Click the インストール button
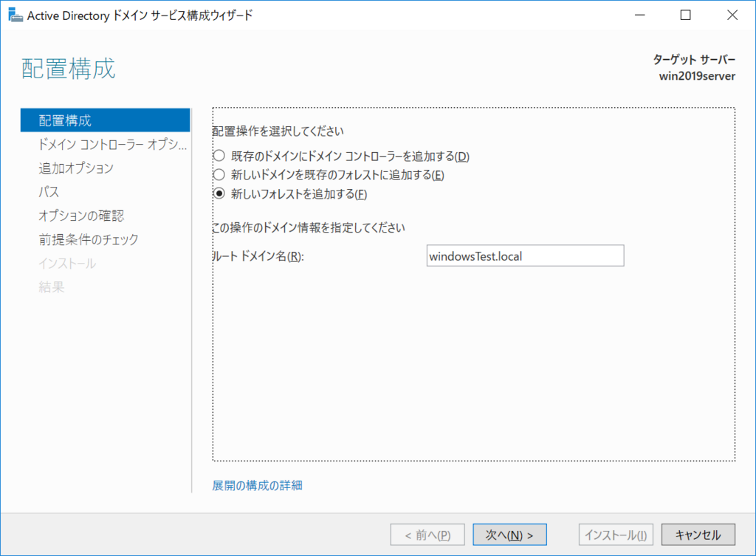 [x=615, y=534]
